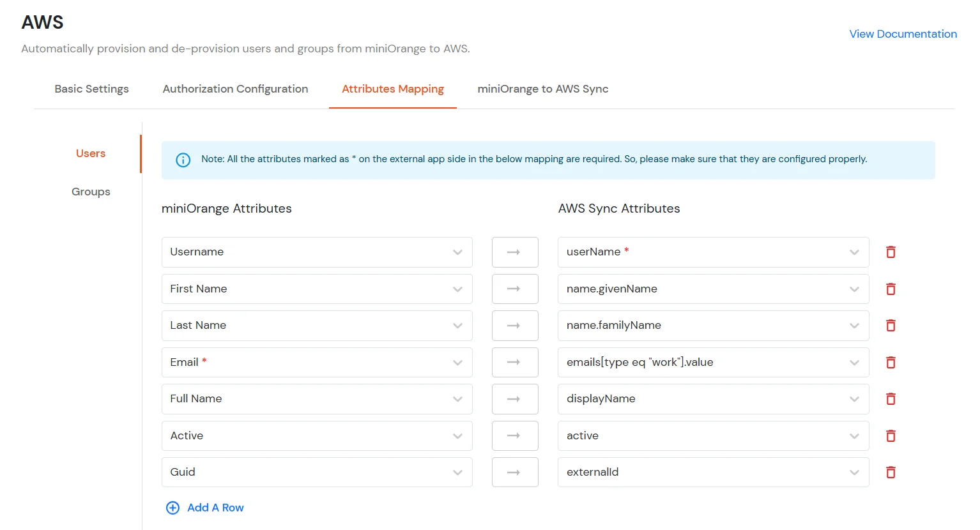Expand the Active attribute dropdown

pyautogui.click(x=457, y=435)
